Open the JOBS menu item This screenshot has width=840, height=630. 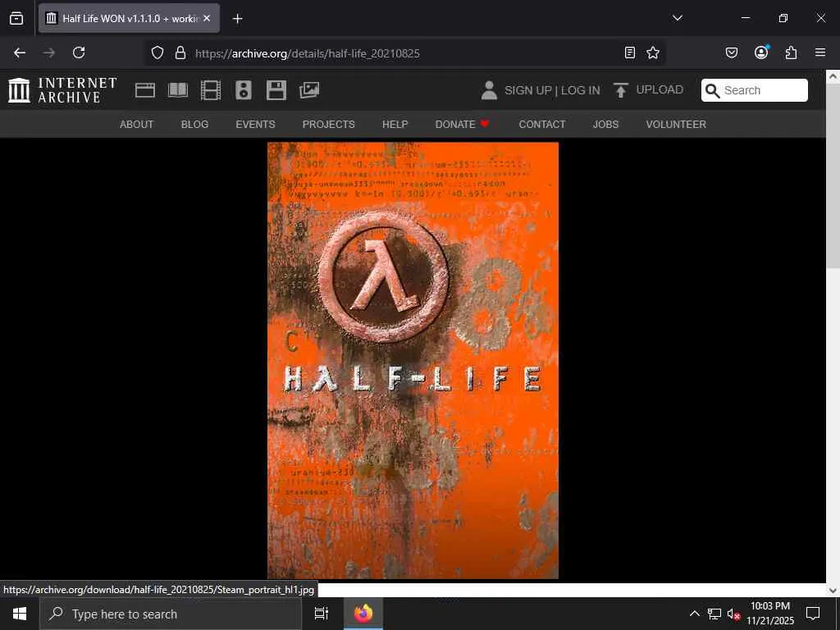(605, 125)
